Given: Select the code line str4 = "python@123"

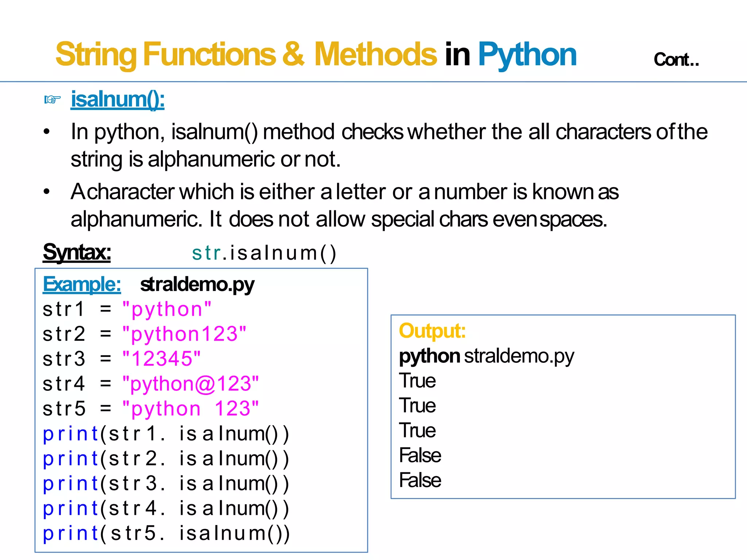Looking at the screenshot, I should [x=151, y=384].
